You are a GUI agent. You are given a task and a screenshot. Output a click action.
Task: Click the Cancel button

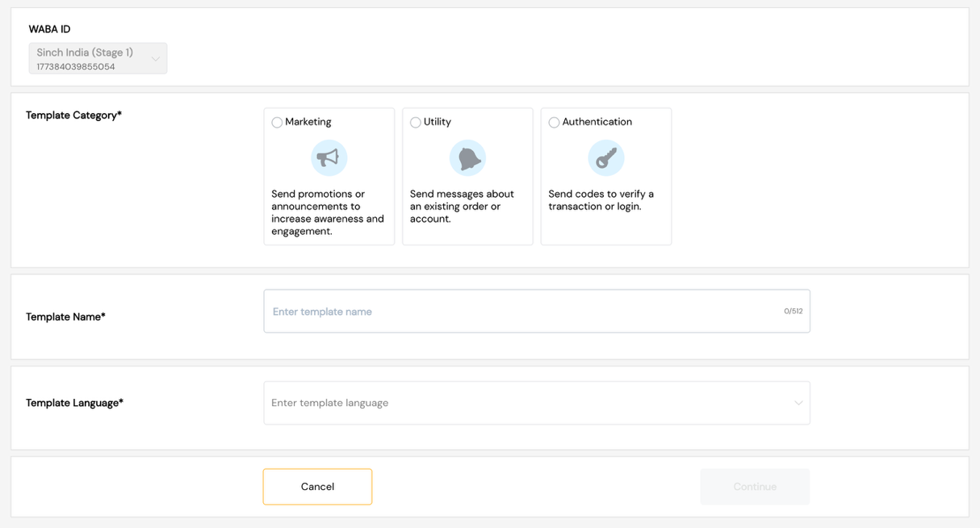point(317,487)
